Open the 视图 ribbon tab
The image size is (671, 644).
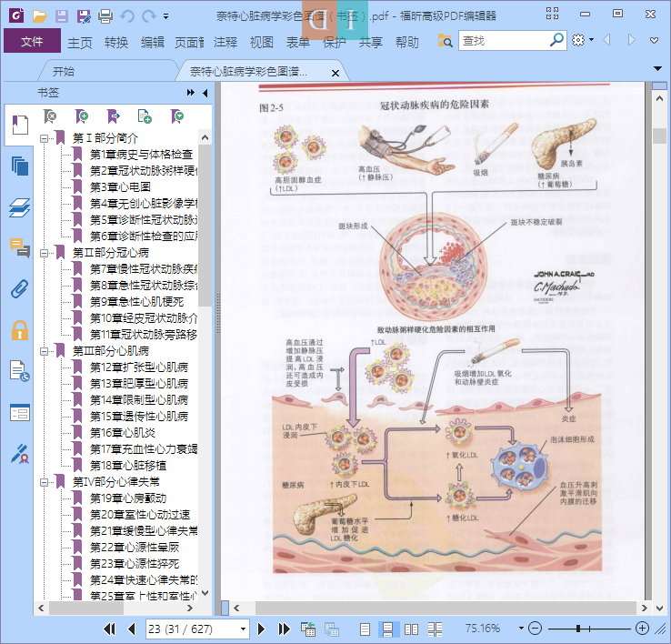click(262, 43)
